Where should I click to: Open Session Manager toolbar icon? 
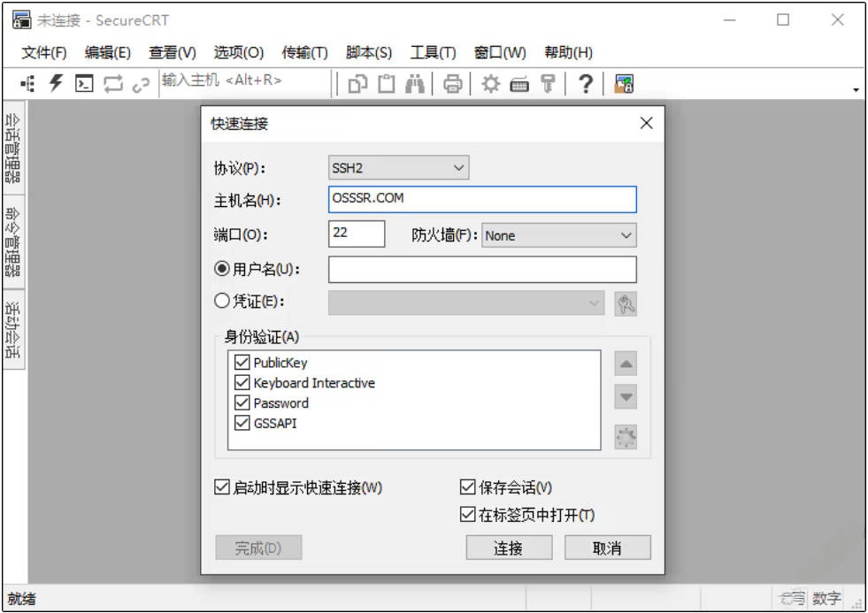[x=27, y=84]
